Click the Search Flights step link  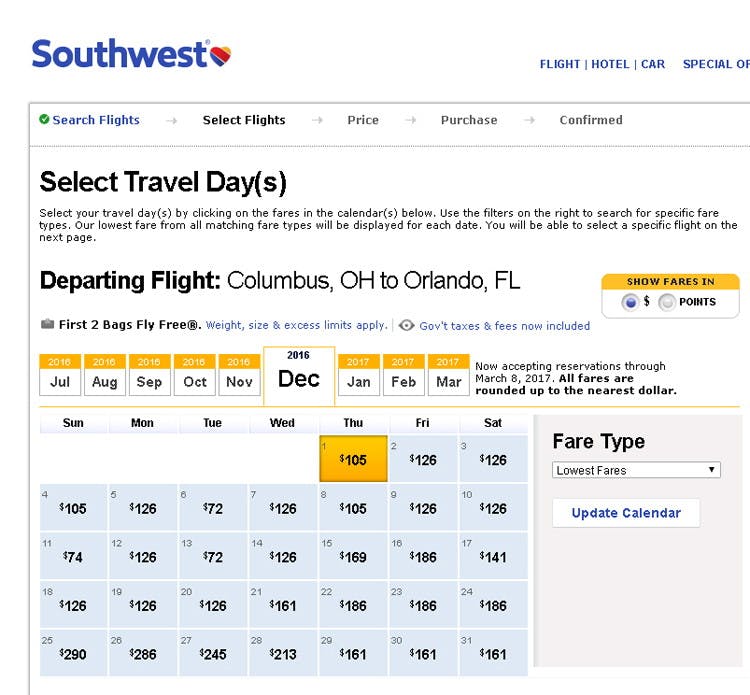point(96,120)
